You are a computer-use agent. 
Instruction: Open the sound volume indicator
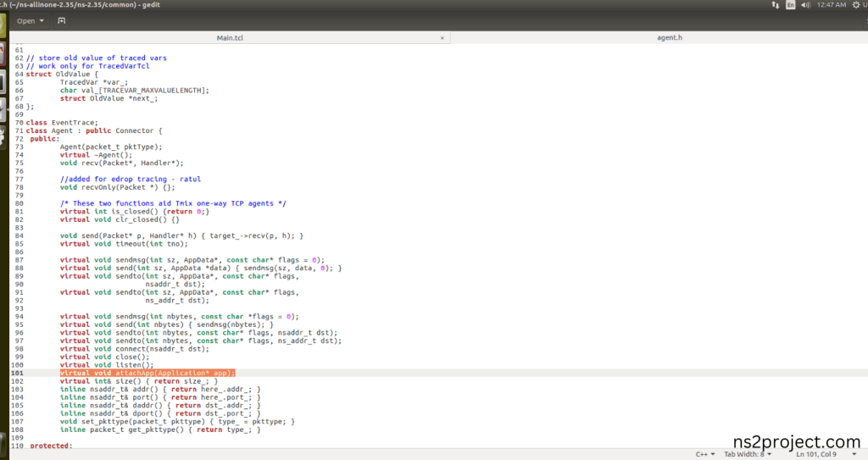click(x=805, y=5)
